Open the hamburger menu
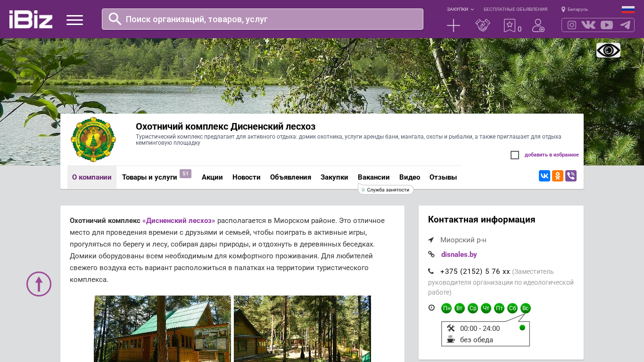Viewport: 644px width, 362px height. click(x=74, y=20)
